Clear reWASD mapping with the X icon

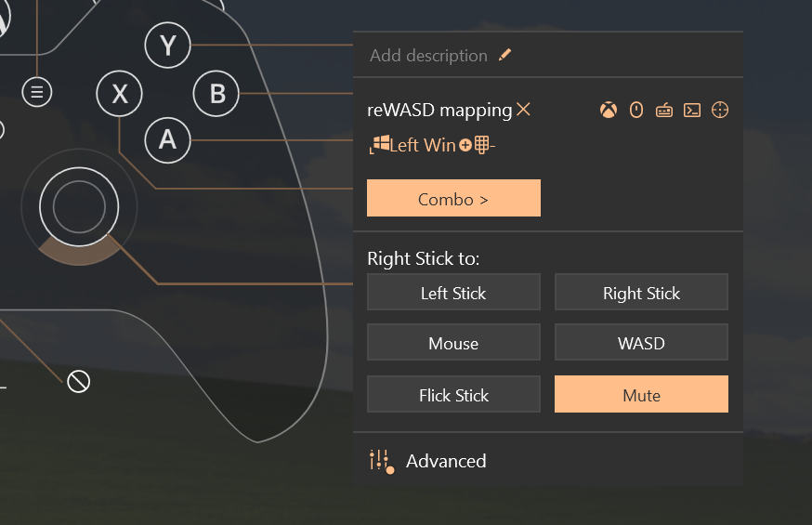524,110
